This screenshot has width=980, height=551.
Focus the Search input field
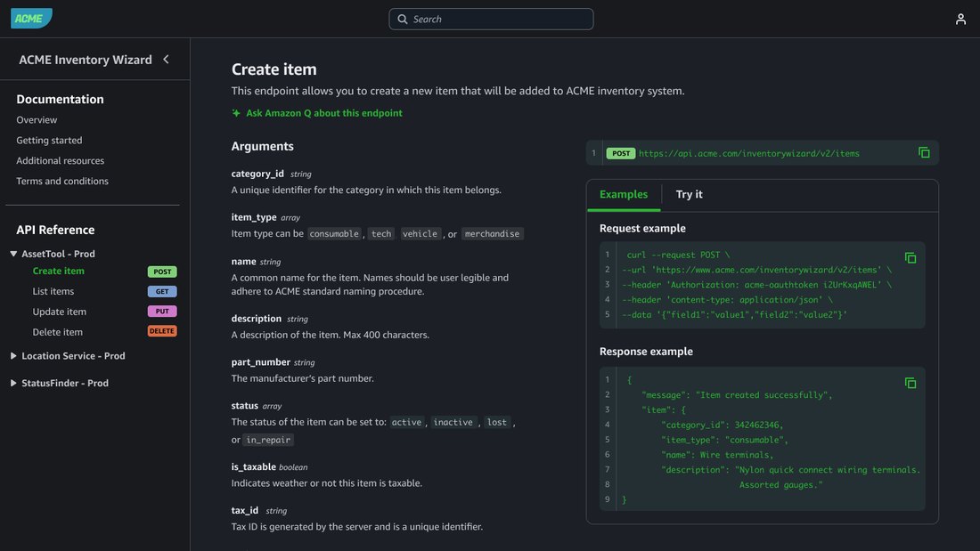pyautogui.click(x=491, y=20)
